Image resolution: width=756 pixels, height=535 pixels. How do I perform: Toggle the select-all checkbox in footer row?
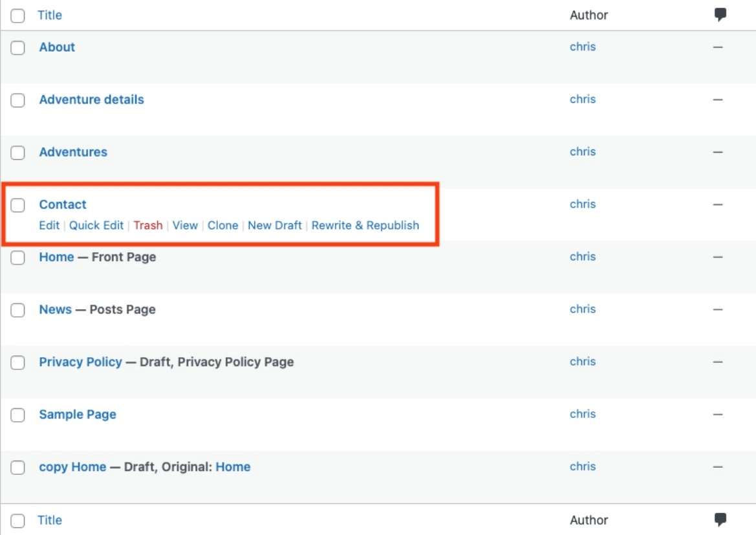point(18,521)
